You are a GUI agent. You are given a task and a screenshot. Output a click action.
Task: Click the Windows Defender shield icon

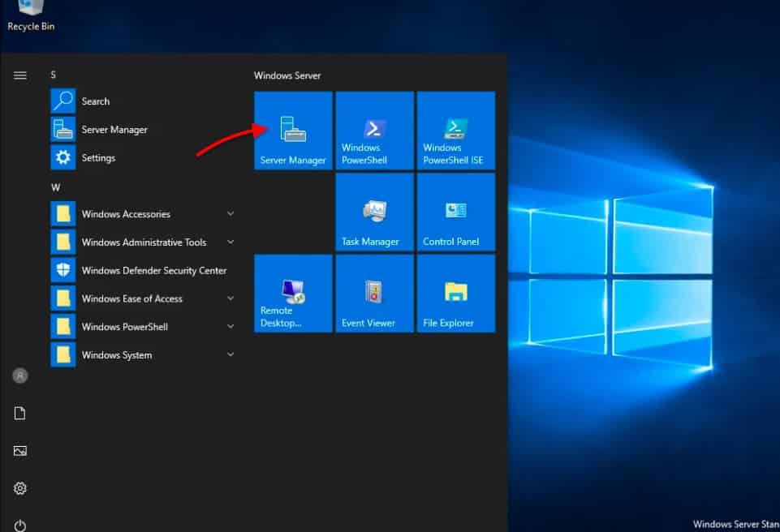coord(63,270)
